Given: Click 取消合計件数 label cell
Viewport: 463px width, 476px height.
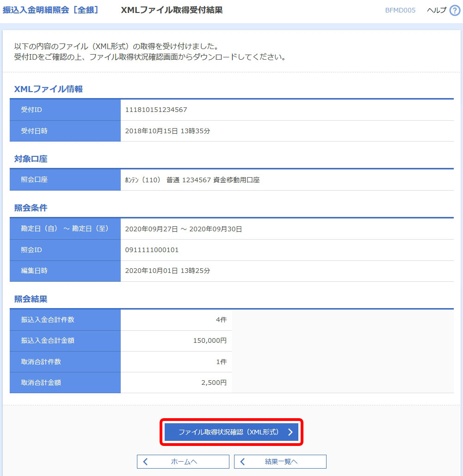Looking at the screenshot, I should click(x=65, y=362).
